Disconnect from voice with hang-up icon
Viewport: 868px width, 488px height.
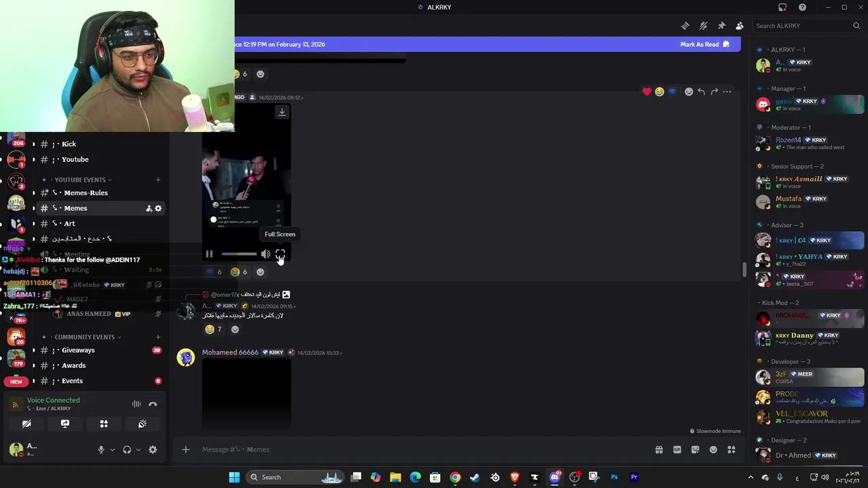click(153, 404)
